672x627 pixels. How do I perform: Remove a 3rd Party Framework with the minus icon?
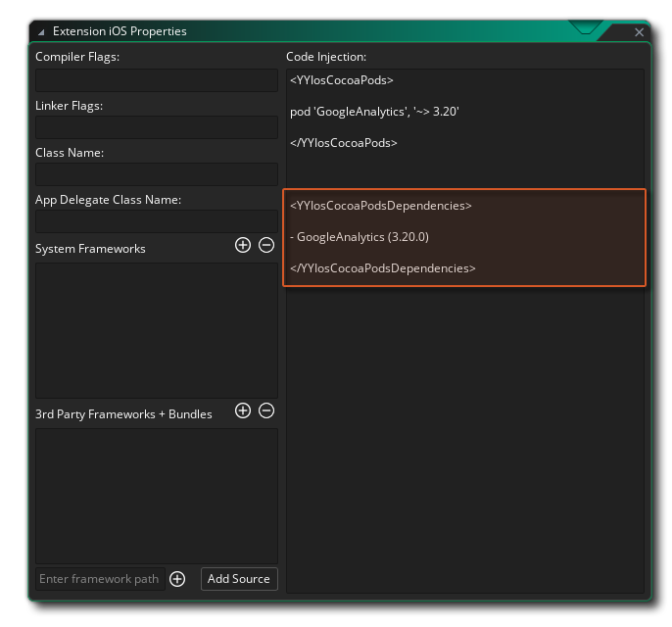pyautogui.click(x=266, y=410)
